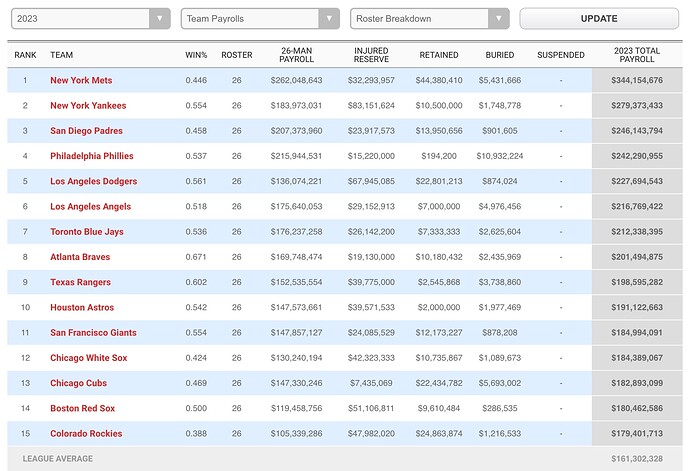Select Blue Jays total payroll $212,338,395
Viewport: 690px width, 471px height.
tap(637, 232)
